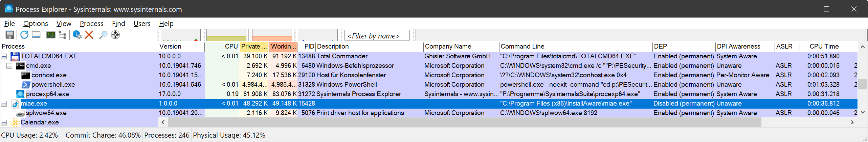This screenshot has height=142, width=868.
Task: Open the Find menu
Action: click(x=118, y=24)
